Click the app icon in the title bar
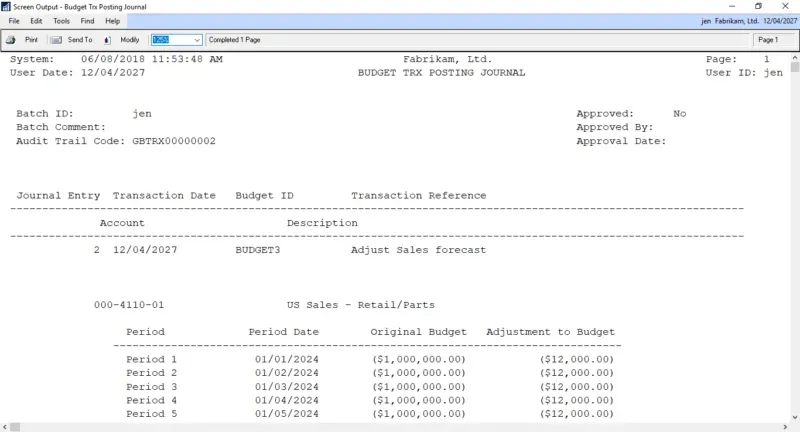800x432 pixels. [7, 6]
